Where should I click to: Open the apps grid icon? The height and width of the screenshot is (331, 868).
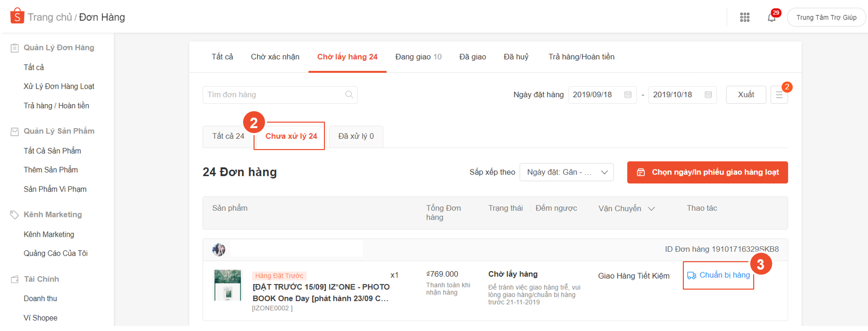(x=745, y=17)
